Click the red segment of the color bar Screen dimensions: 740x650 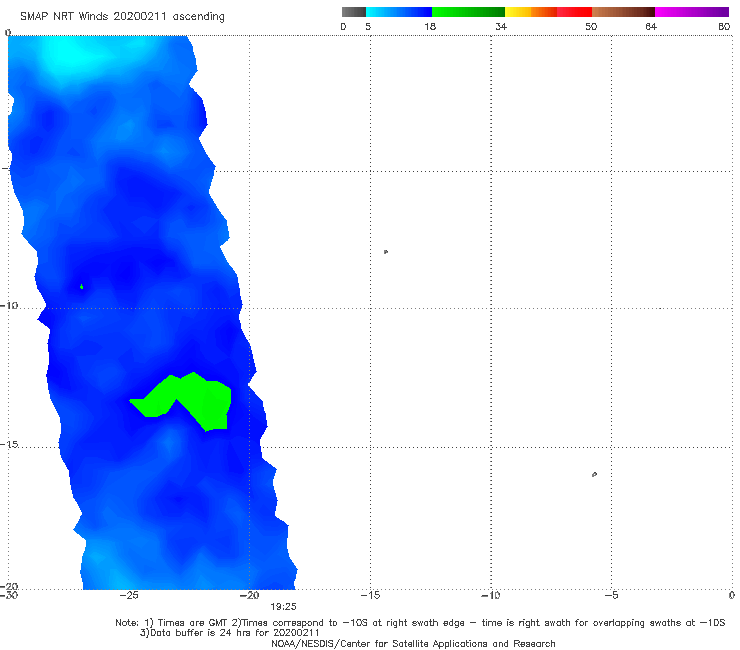pyautogui.click(x=574, y=12)
